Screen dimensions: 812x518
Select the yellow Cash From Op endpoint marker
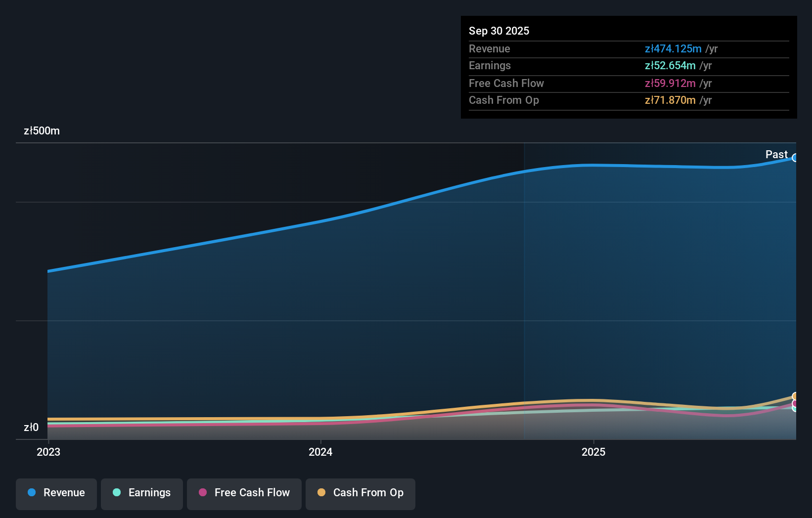pyautogui.click(x=795, y=396)
